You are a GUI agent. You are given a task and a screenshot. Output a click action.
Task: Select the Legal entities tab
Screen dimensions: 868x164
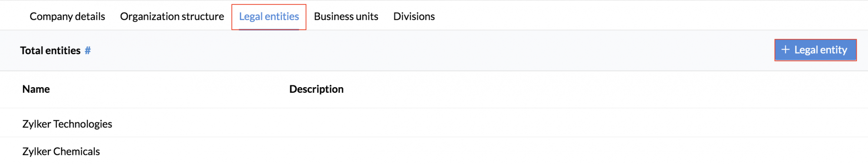coord(269,16)
